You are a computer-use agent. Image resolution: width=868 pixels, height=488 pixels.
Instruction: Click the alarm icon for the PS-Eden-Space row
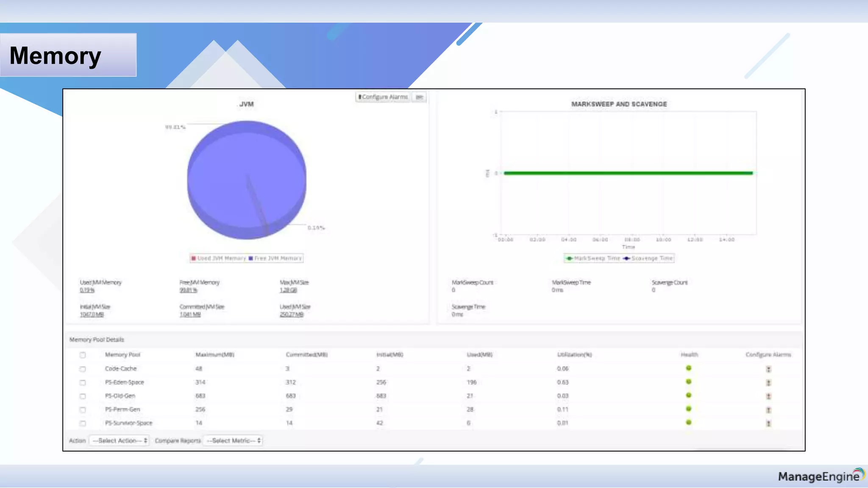(768, 383)
